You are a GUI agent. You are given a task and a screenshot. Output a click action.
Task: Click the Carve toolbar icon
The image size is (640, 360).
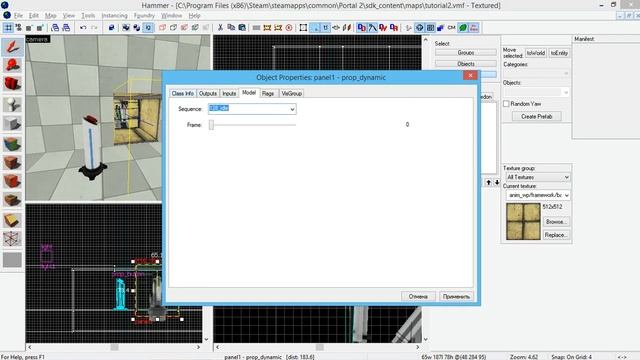coord(111,28)
